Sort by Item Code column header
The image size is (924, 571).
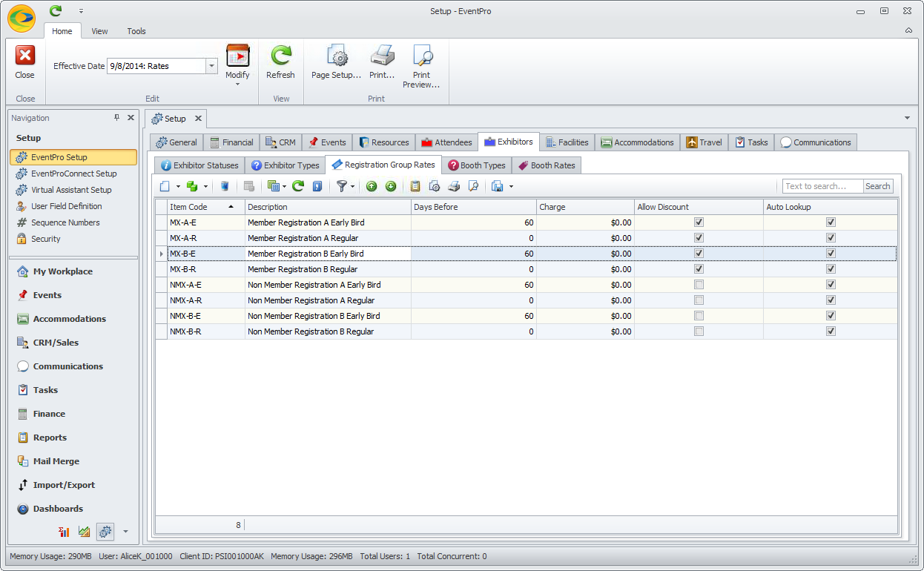205,207
